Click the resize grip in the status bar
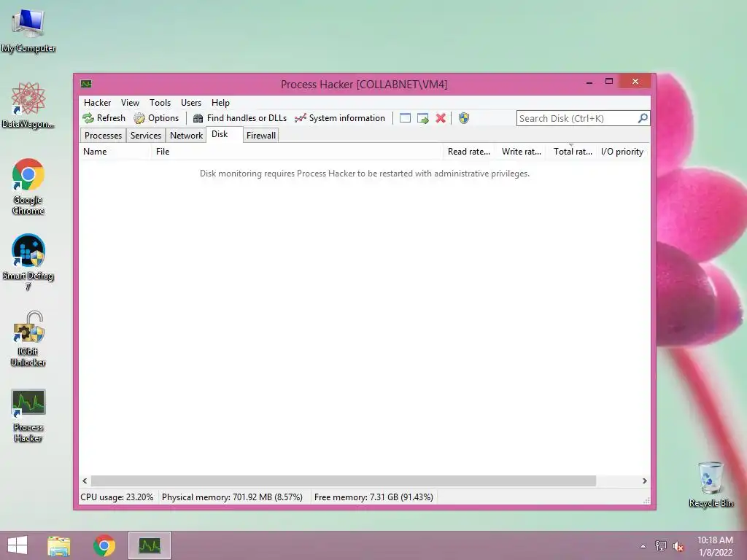The width and height of the screenshot is (747, 560). 646,500
